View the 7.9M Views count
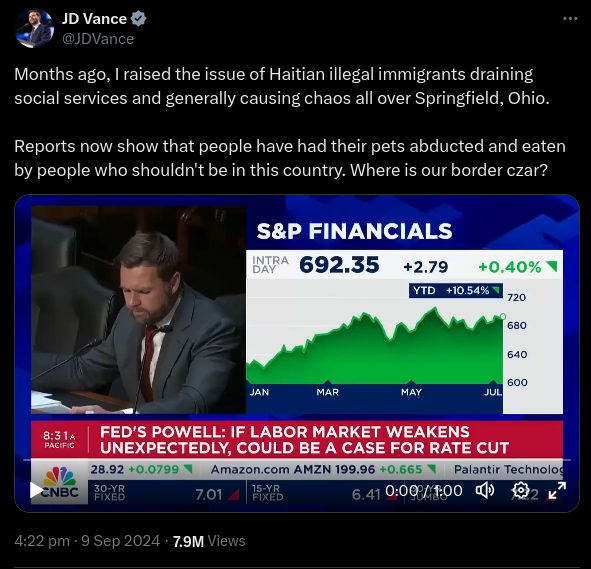Screen dimensions: 591x569 point(209,541)
